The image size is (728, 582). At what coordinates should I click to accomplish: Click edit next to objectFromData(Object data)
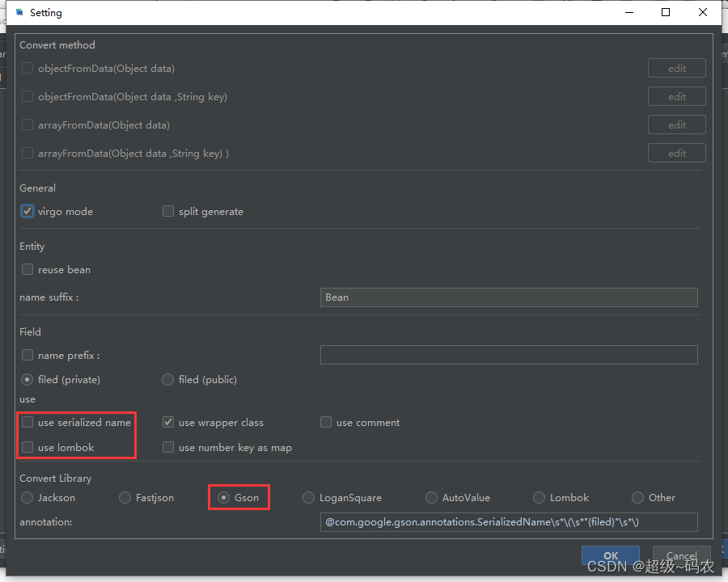tap(676, 68)
